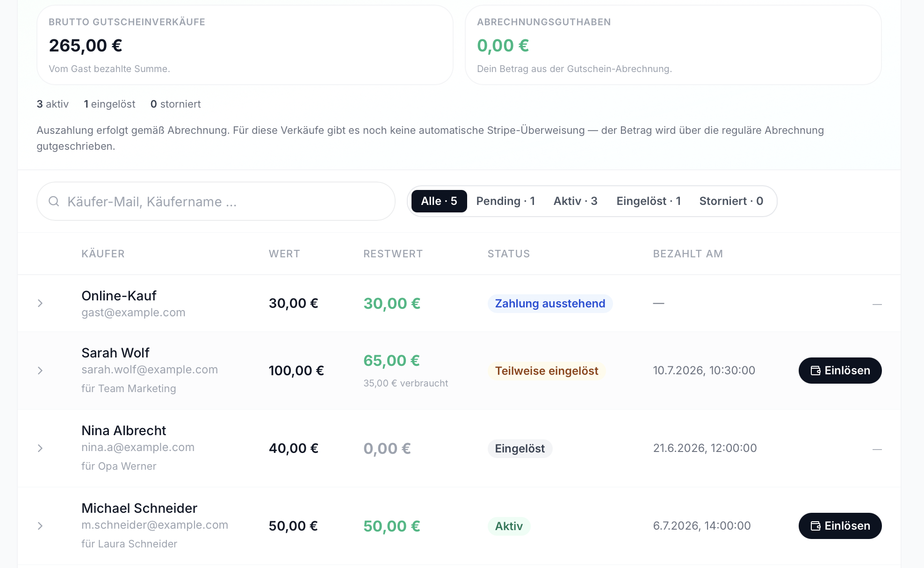Screen dimensions: 924x568
Task: Click the Online-Kauf buyer title
Action: pos(119,296)
